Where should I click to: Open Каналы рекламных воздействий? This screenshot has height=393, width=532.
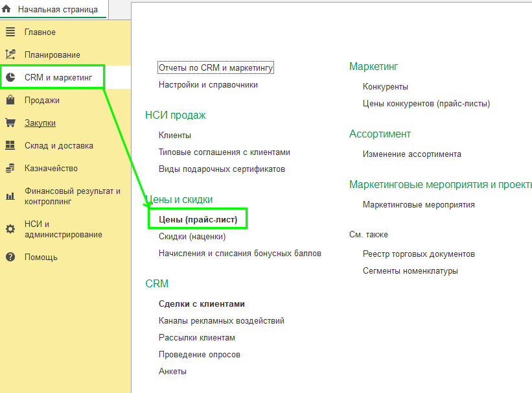[221, 320]
